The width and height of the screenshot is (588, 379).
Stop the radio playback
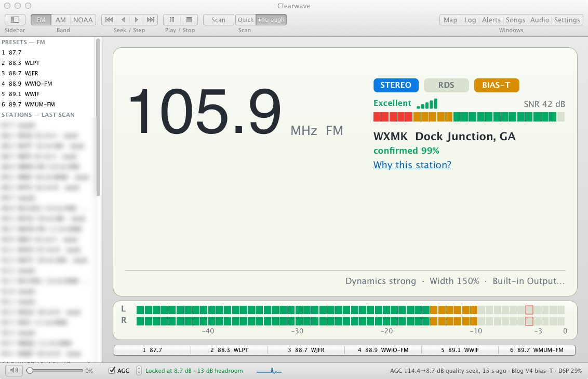pyautogui.click(x=189, y=20)
